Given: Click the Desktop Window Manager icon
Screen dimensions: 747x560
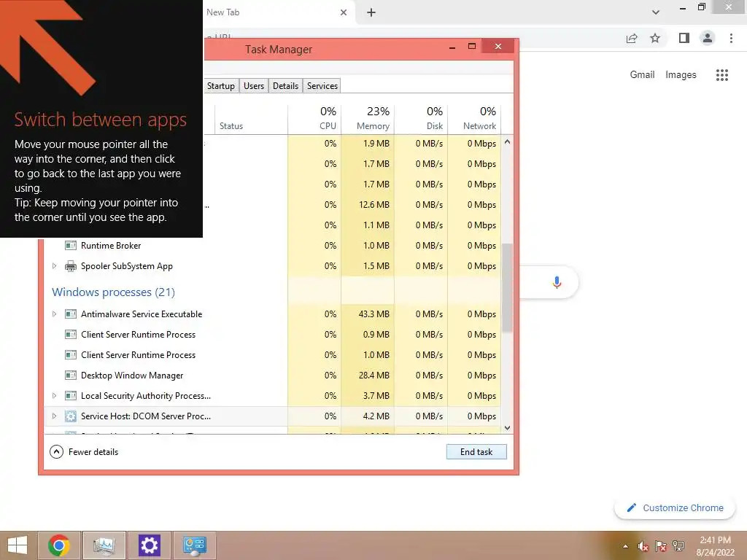Looking at the screenshot, I should pos(71,376).
